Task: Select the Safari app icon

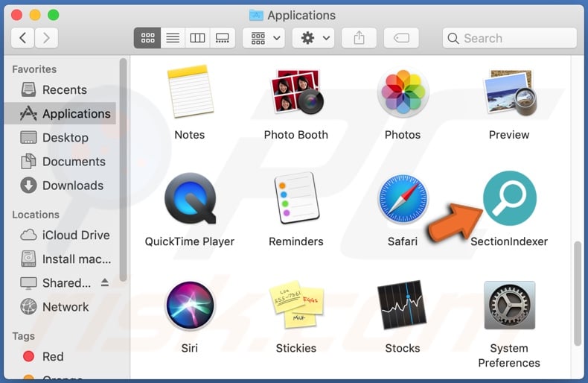Action: (x=403, y=198)
